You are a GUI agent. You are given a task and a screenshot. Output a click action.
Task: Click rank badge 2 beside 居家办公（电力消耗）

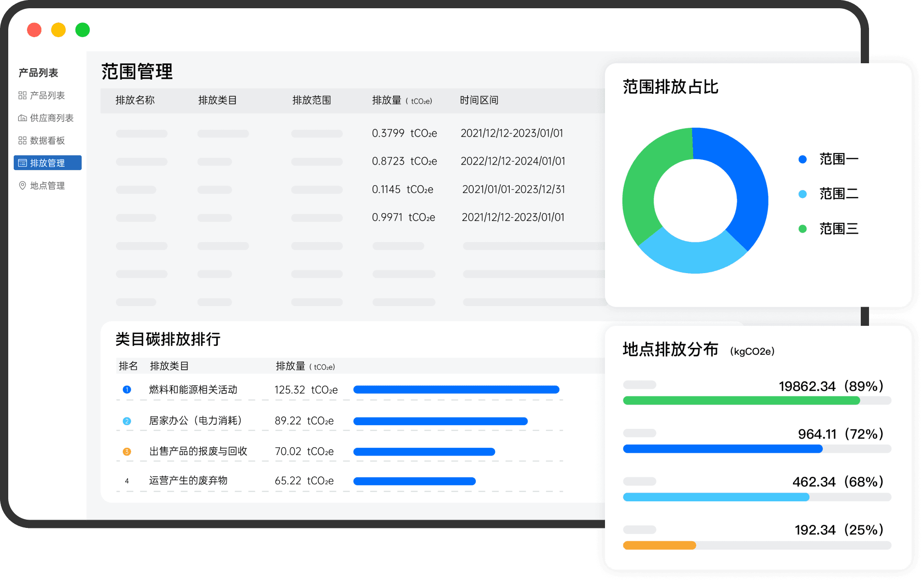point(127,421)
